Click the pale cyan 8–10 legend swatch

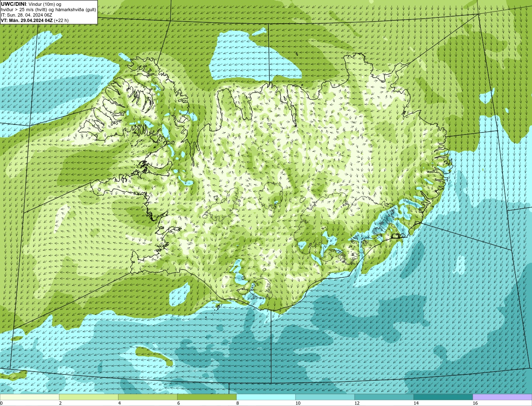click(266, 397)
